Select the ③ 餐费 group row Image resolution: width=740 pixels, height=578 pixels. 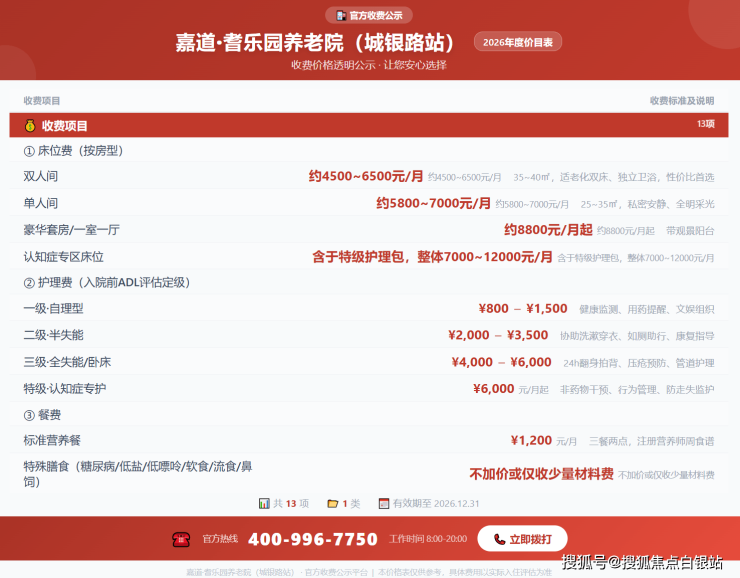click(x=369, y=415)
